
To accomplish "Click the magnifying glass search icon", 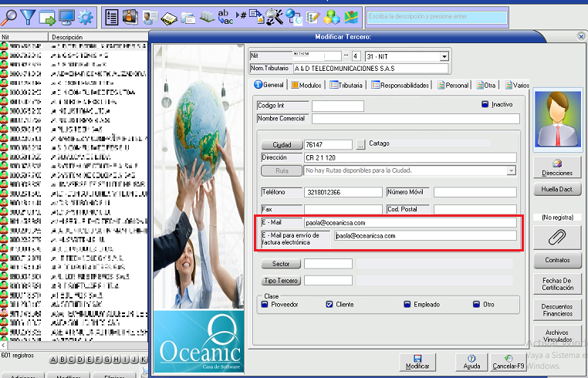I will point(9,16).
